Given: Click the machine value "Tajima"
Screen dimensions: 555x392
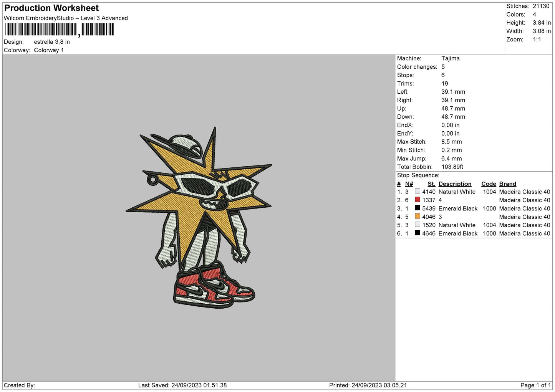Looking at the screenshot, I should point(450,58).
